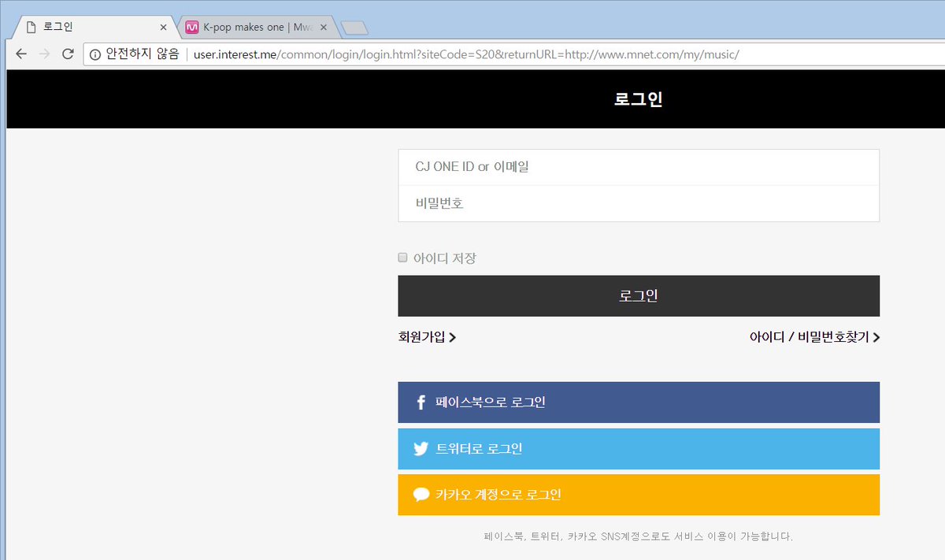Viewport: 945px width, 560px height.
Task: Click the 로그인 page header title
Action: pos(638,99)
